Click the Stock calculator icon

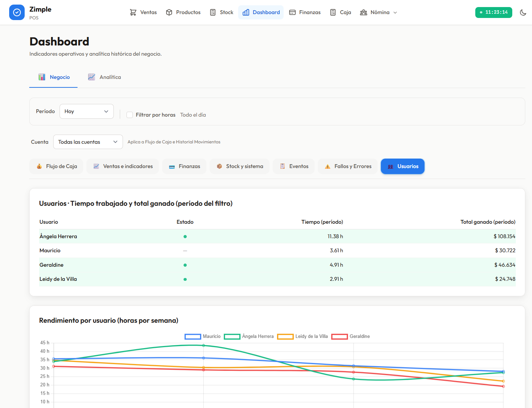tap(213, 12)
